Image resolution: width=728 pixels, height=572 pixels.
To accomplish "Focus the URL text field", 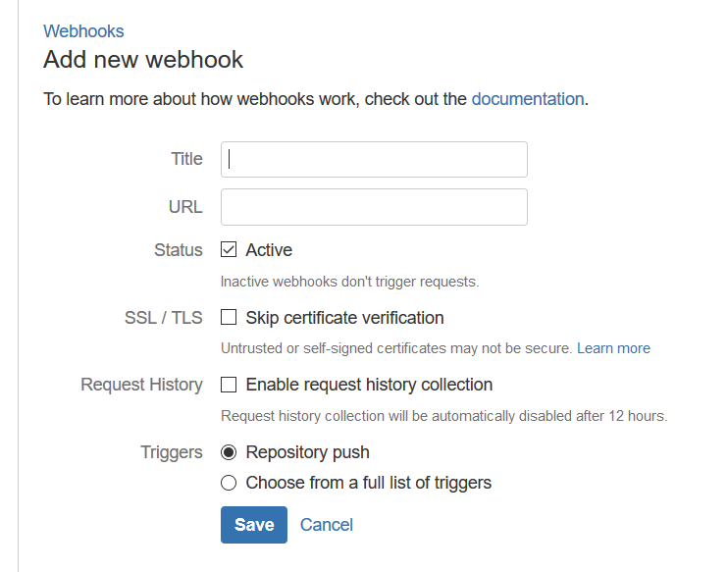I will (374, 207).
